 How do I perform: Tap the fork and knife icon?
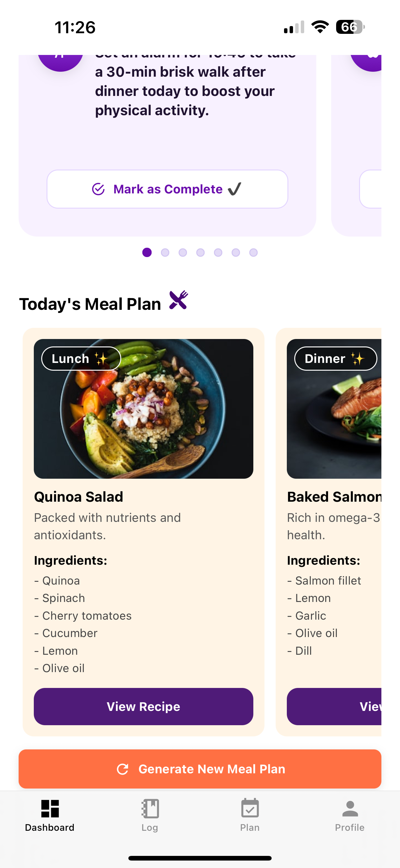click(x=179, y=300)
